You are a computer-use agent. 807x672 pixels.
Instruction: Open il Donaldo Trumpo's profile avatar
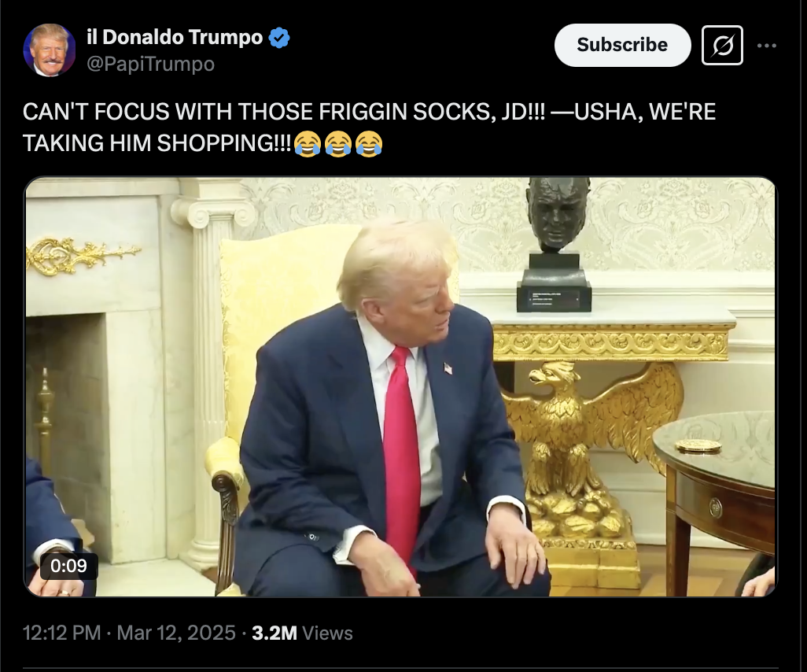pos(50,50)
